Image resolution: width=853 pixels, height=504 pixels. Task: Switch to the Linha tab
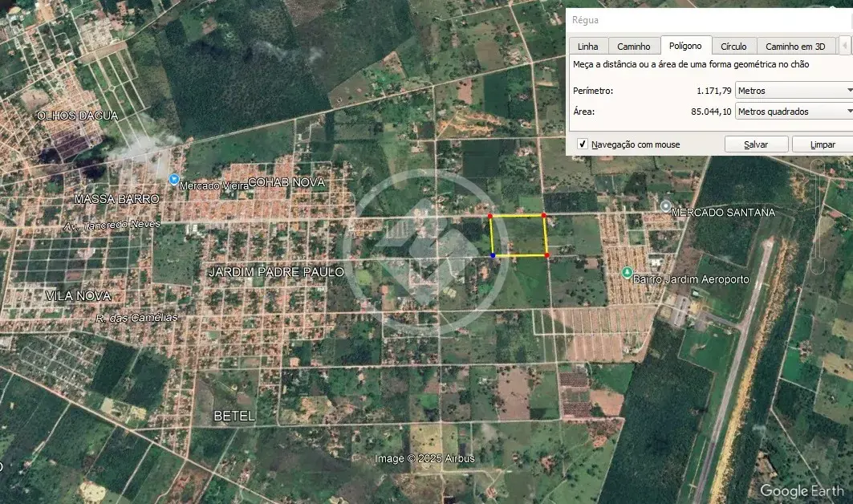tap(588, 47)
